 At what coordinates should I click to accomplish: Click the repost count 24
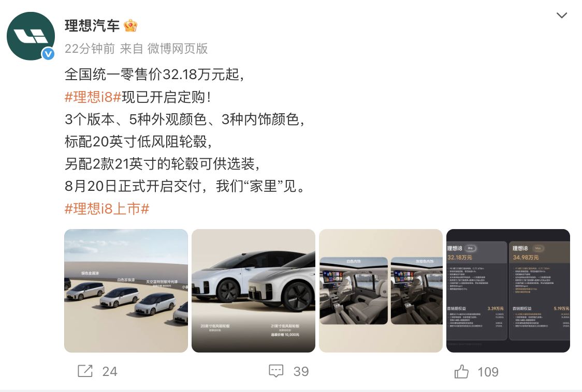[x=110, y=371]
